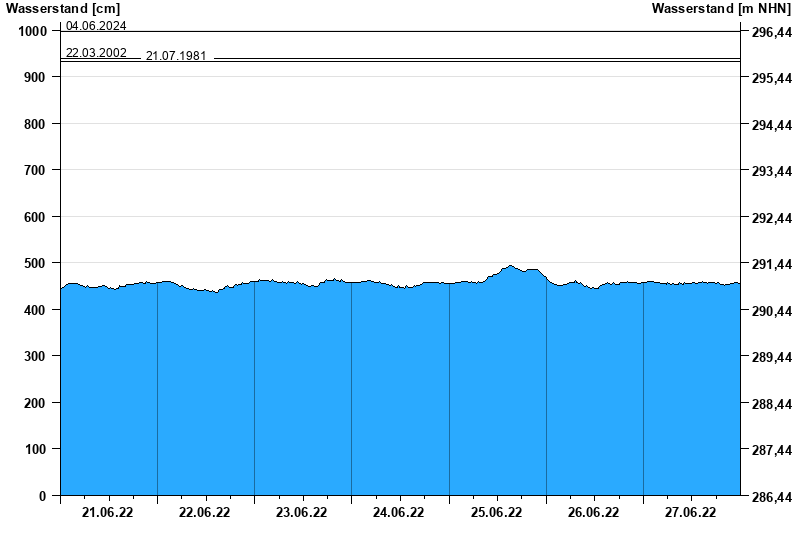Screen dimensions: 800x550
Task: Pick the 26.06.22 date label
Action: coord(594,513)
